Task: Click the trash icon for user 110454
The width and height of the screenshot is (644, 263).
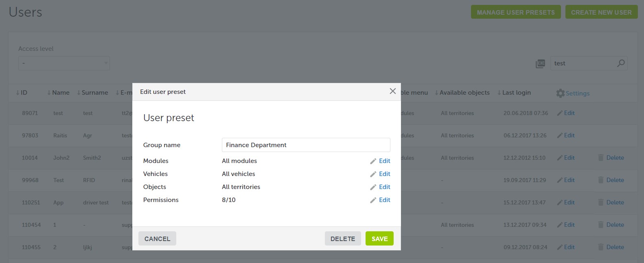Action: tap(601, 225)
